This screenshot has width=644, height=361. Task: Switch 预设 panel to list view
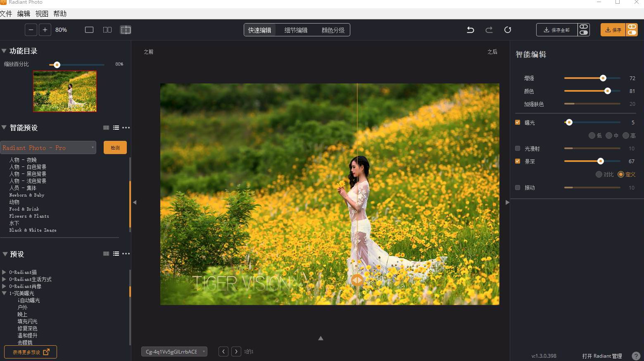116,254
